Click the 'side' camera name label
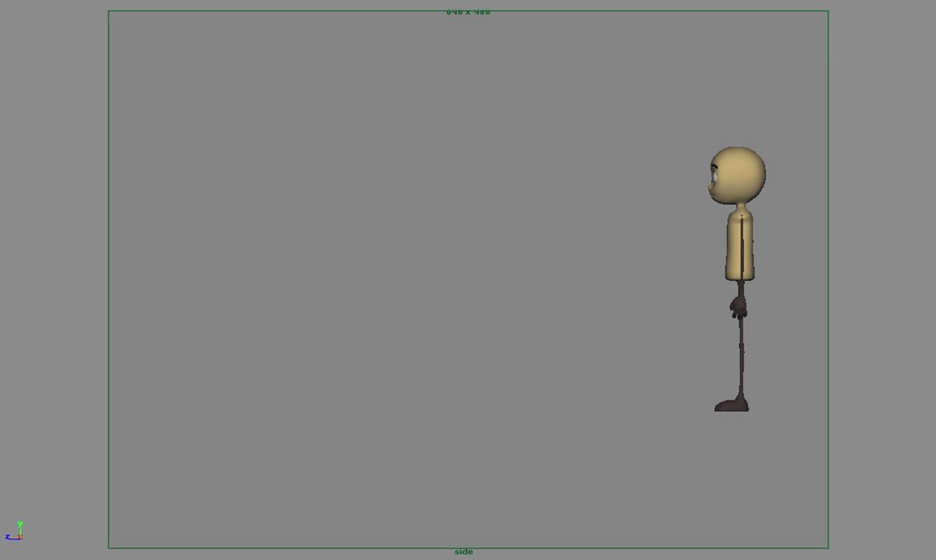The image size is (936, 560). pos(464,552)
